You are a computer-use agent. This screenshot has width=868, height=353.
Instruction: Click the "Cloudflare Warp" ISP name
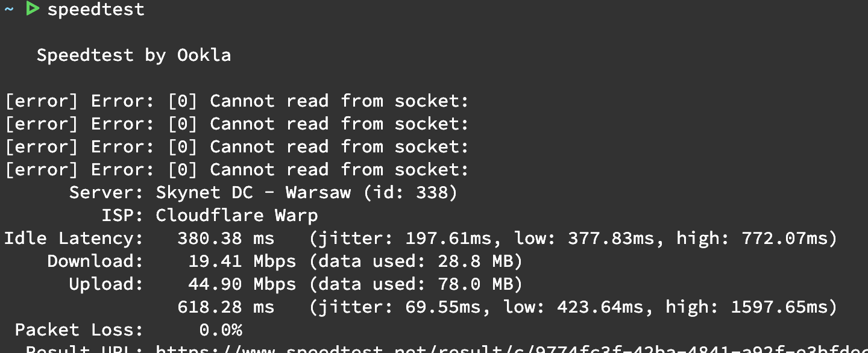pos(236,216)
